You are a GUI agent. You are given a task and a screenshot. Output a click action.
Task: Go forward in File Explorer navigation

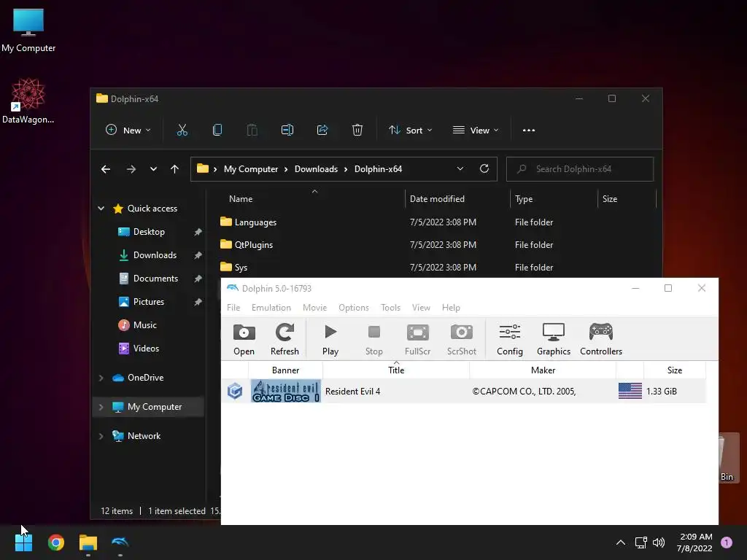(x=131, y=169)
